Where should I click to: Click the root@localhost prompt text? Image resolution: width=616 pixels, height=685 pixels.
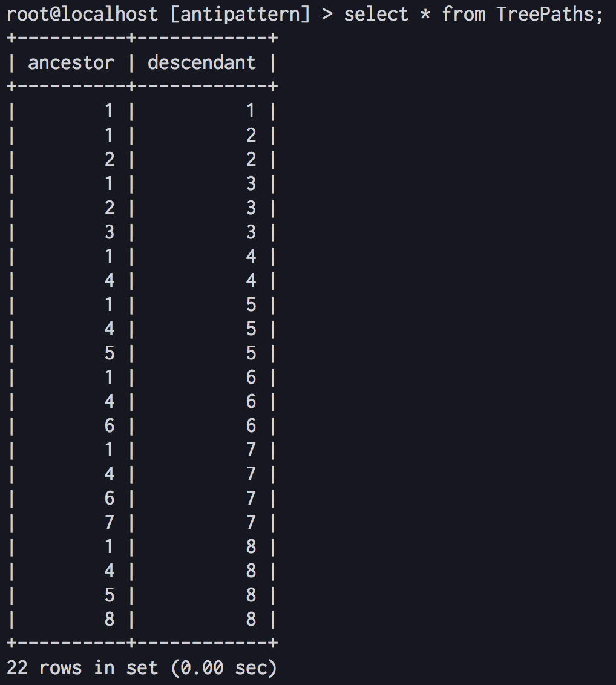coord(82,15)
